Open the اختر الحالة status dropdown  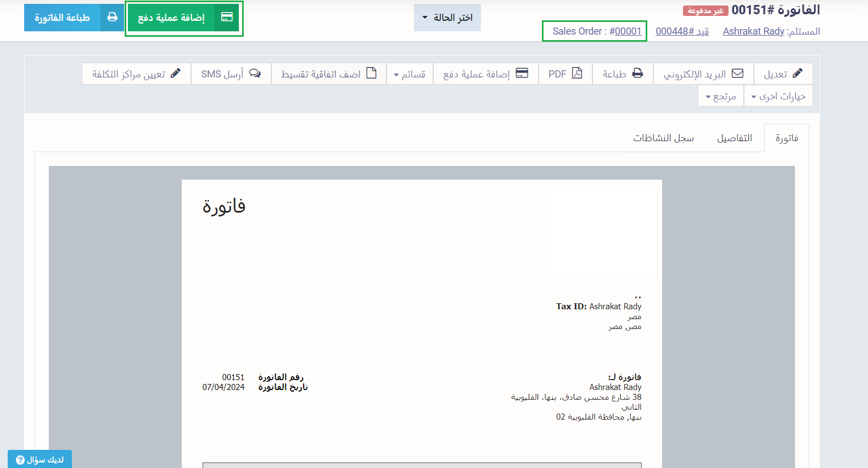click(447, 18)
